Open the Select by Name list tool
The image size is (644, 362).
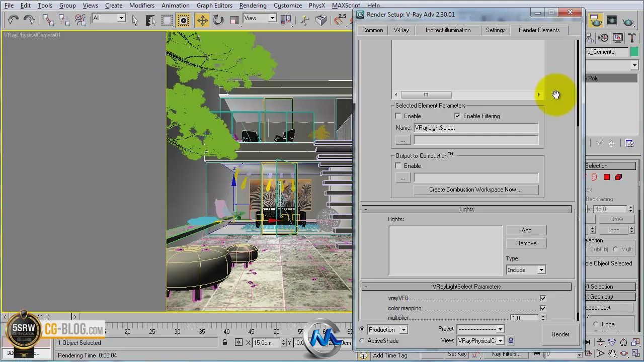pyautogui.click(x=150, y=20)
